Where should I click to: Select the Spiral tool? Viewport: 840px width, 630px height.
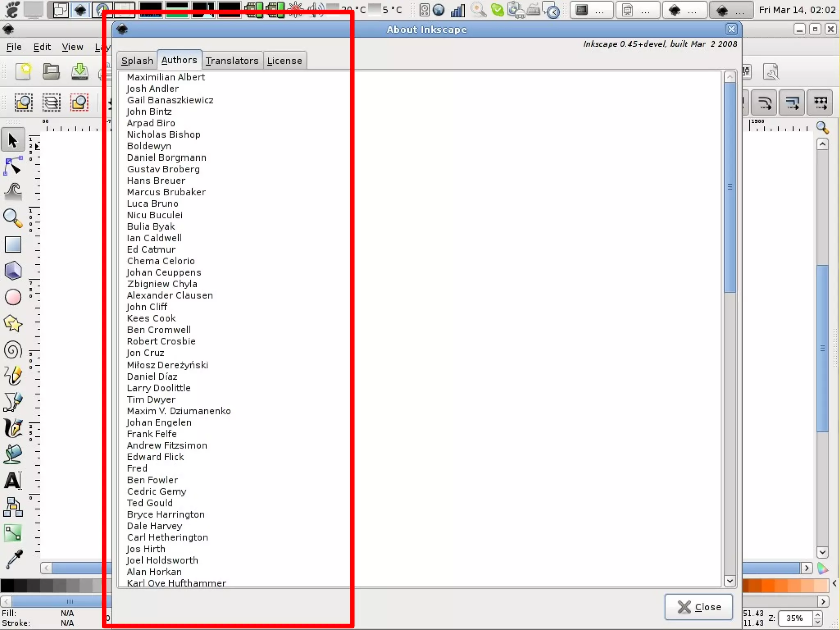(x=13, y=350)
